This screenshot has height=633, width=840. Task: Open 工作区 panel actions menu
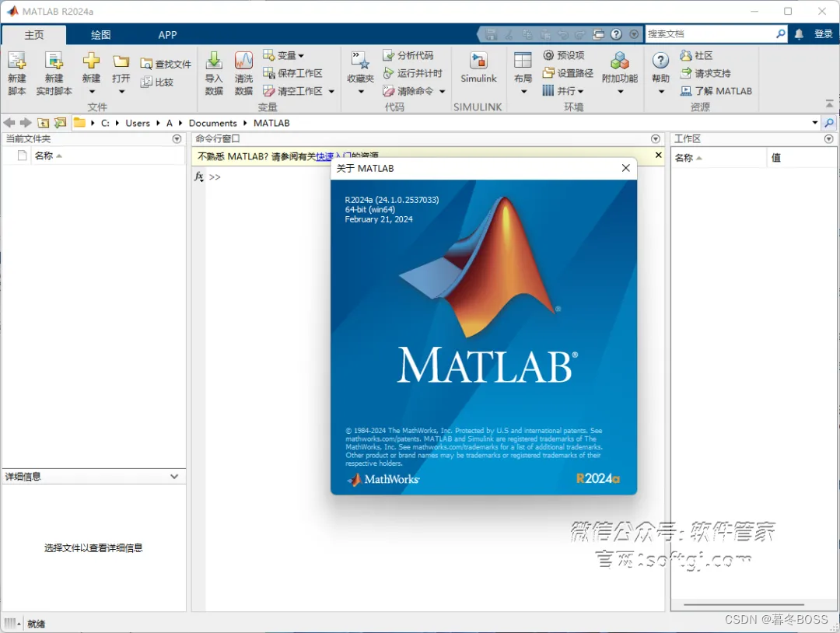[829, 138]
